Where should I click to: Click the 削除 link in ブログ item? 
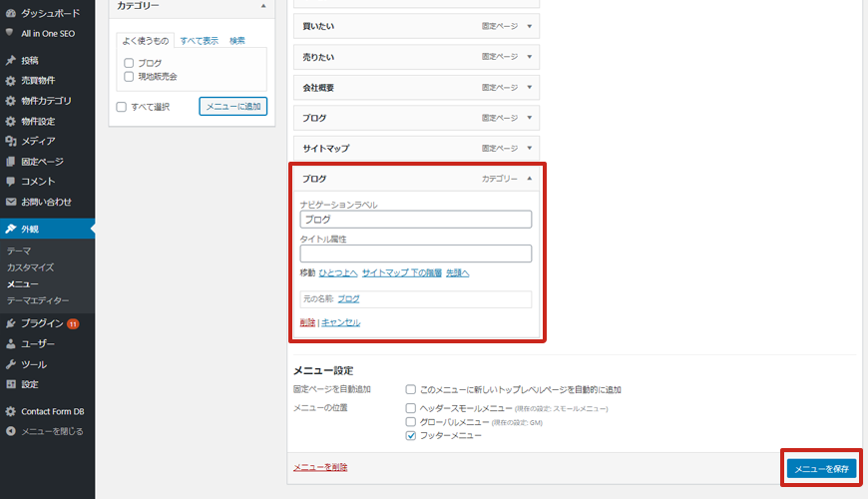(307, 322)
